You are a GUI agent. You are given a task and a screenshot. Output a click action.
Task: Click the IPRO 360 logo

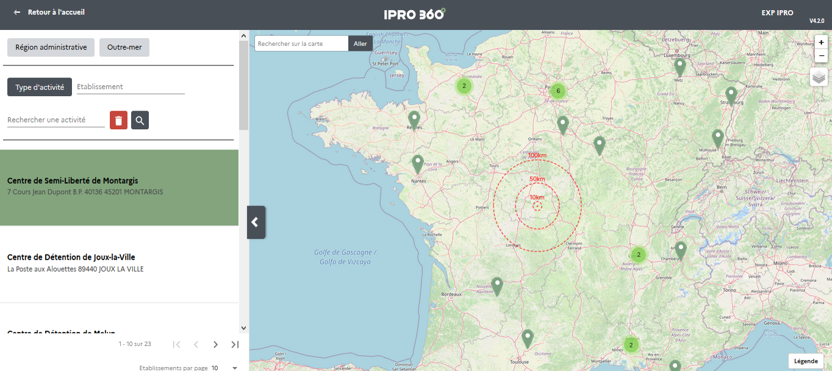point(414,14)
